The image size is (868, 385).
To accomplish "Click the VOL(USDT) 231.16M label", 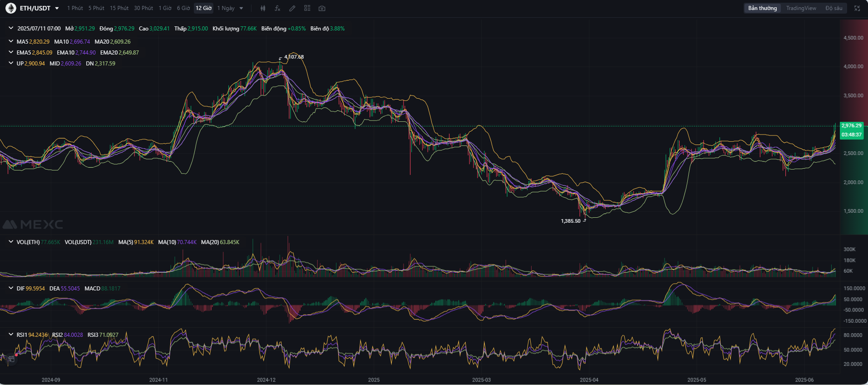I will pos(89,242).
